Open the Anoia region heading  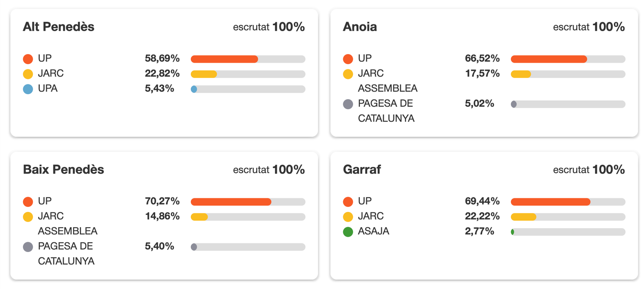pos(360,27)
